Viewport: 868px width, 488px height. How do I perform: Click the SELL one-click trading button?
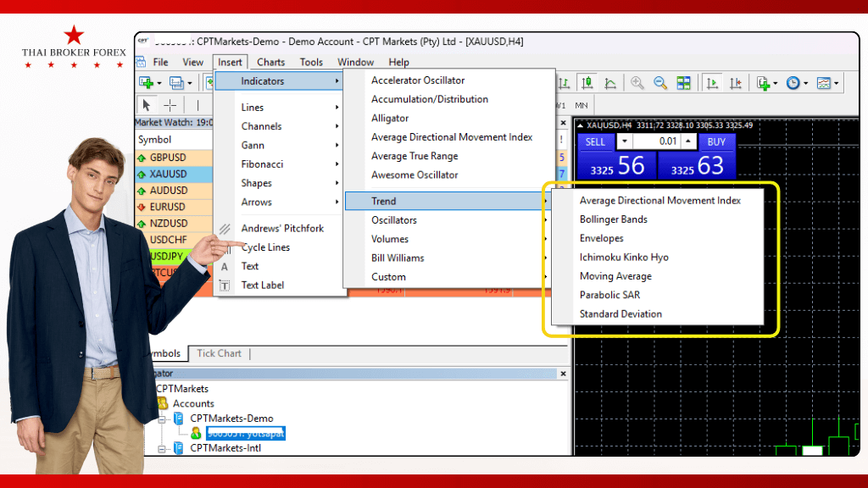pyautogui.click(x=596, y=141)
